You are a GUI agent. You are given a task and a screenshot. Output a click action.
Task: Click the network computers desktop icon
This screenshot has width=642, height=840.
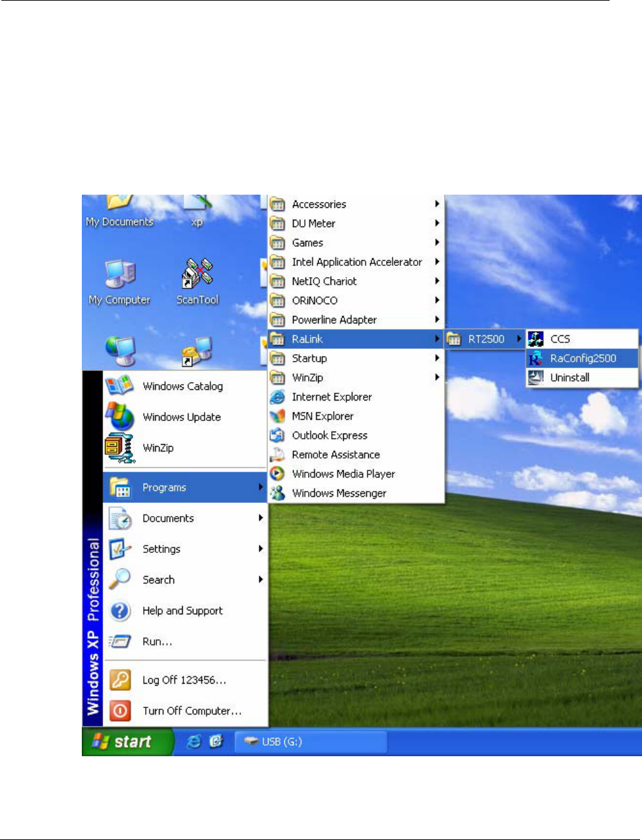point(119,350)
